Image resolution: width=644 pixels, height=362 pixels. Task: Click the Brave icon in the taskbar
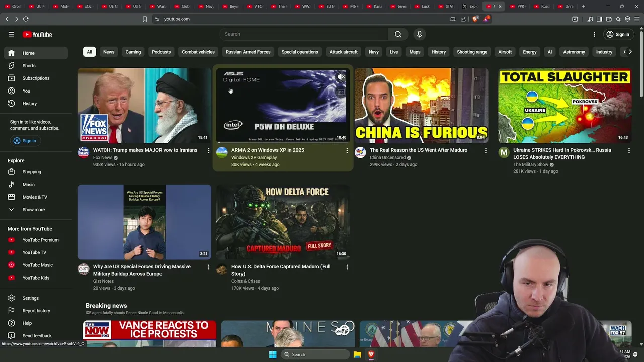(371, 354)
